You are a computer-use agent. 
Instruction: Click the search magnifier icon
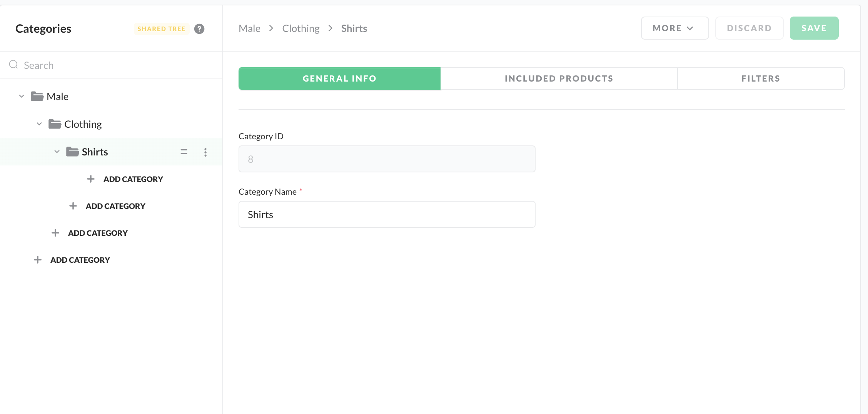pos(13,65)
